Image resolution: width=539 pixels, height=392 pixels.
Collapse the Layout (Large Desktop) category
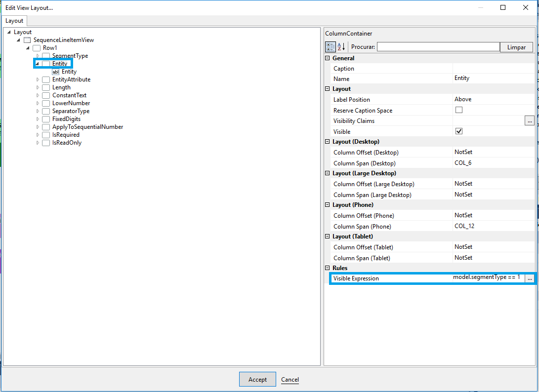pos(327,173)
